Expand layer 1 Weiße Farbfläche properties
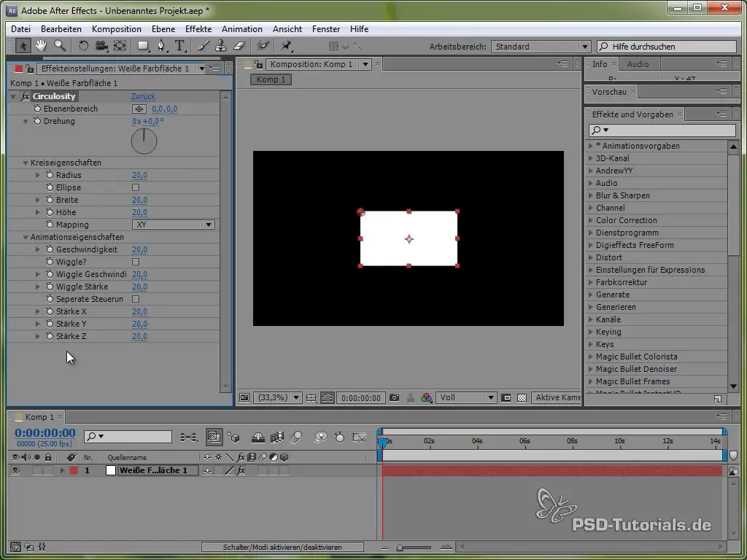This screenshot has height=560, width=747. 62,470
